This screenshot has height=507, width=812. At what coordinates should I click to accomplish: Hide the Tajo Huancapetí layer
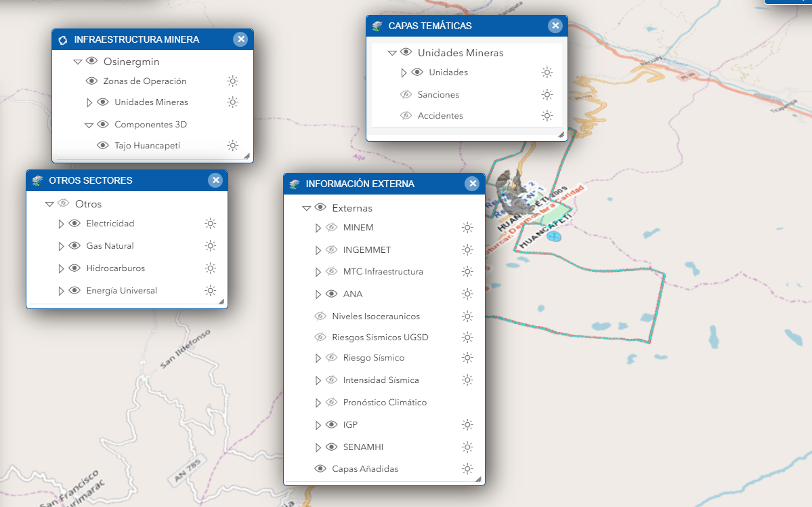point(103,146)
